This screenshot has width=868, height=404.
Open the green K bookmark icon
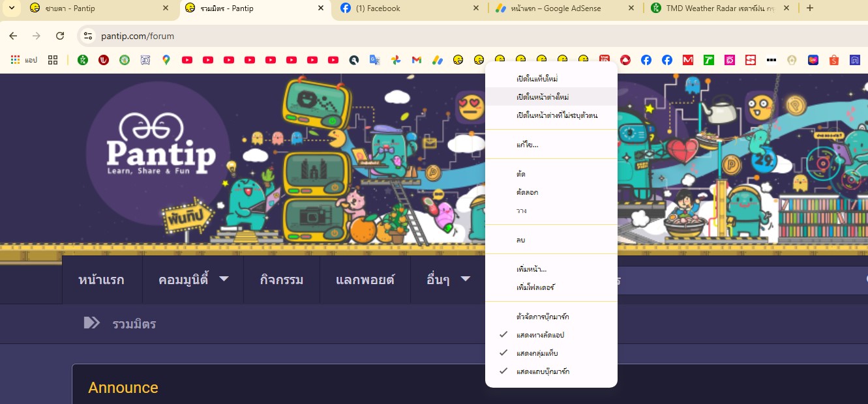[x=83, y=60]
